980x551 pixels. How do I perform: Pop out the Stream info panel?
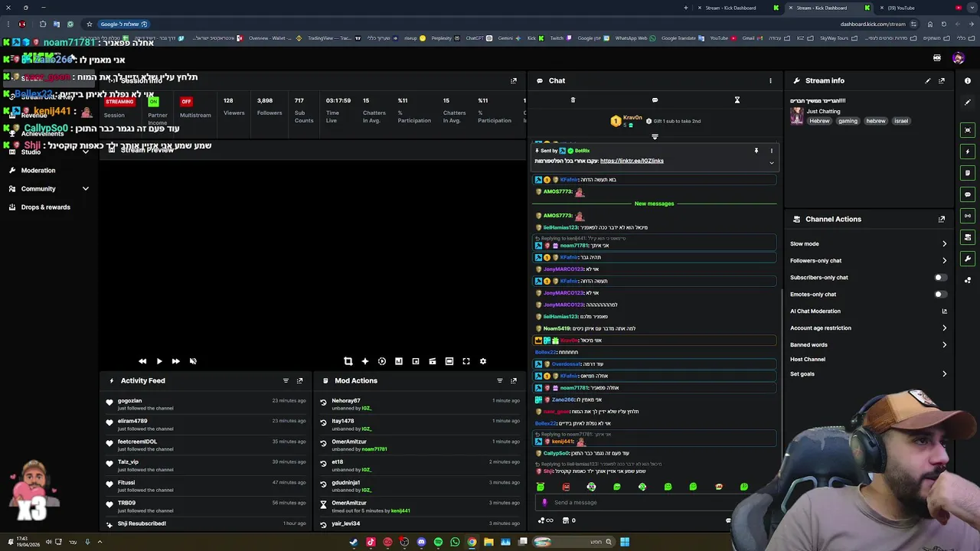click(x=942, y=80)
